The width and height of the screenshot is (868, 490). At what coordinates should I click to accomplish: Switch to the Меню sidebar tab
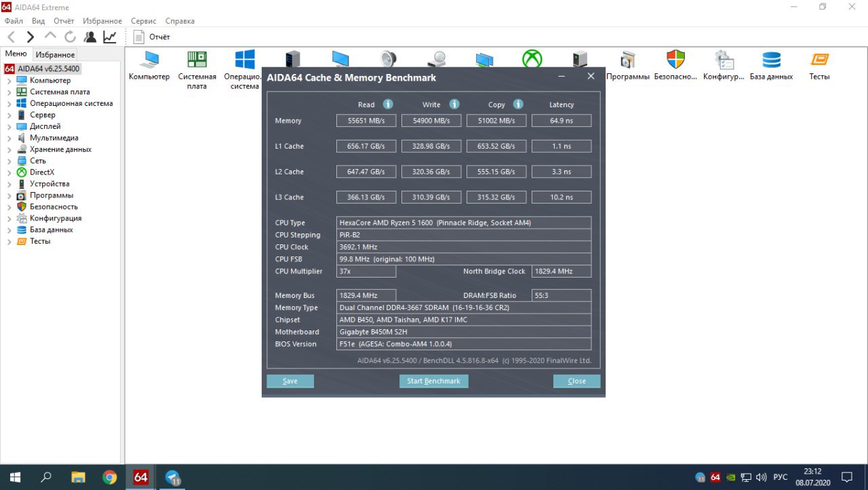coord(16,54)
